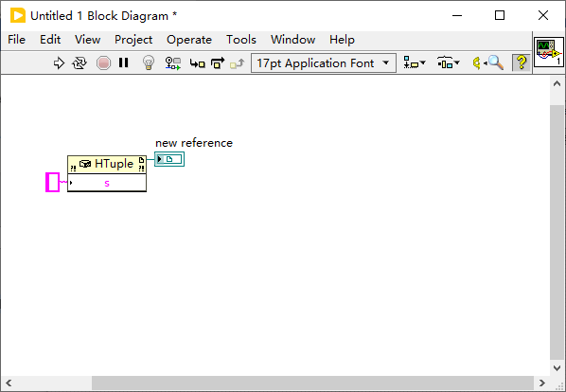Click the Search magnifier icon
The height and width of the screenshot is (392, 566).
coord(496,62)
